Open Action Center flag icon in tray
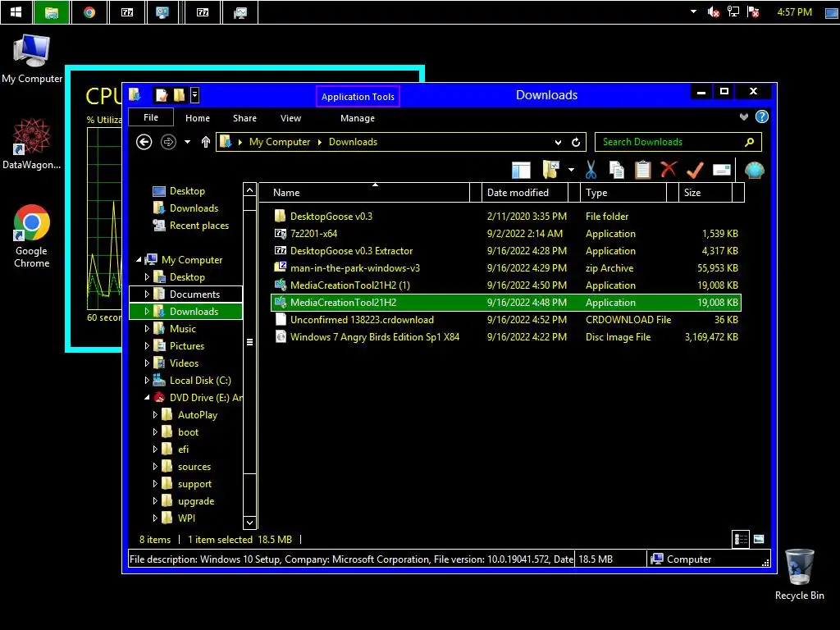 click(753, 11)
